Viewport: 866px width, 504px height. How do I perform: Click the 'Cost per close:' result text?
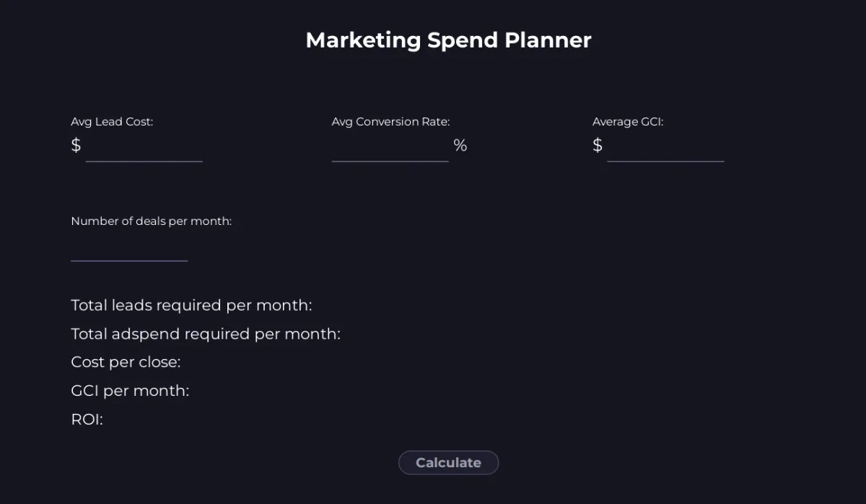(x=126, y=362)
